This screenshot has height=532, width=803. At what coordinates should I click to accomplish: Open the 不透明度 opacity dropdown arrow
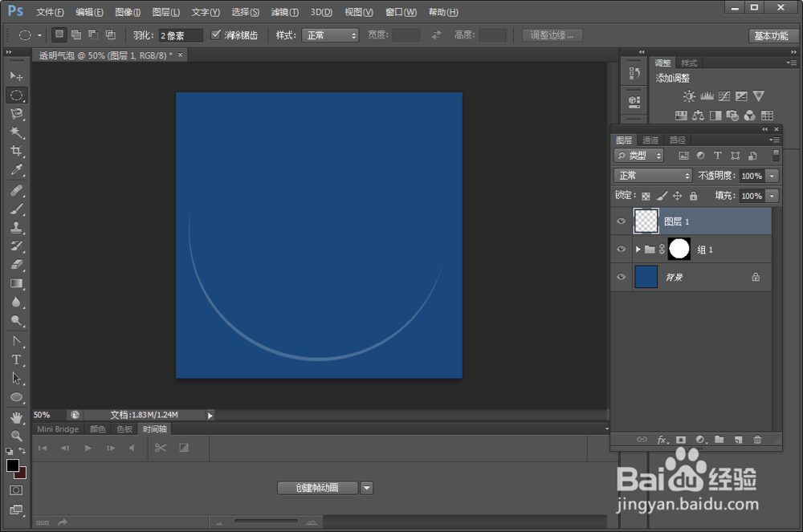click(772, 176)
